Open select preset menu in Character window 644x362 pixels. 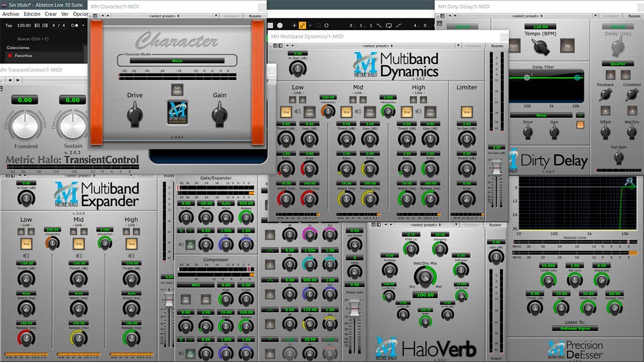coord(164,16)
